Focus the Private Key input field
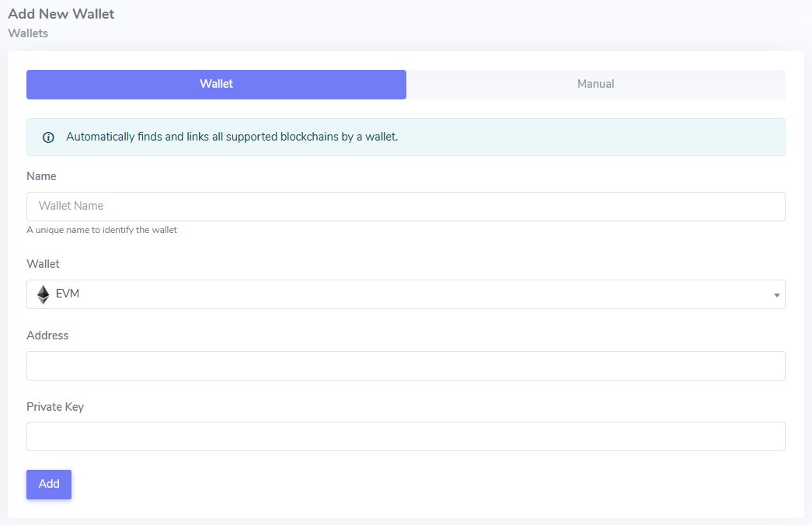The height and width of the screenshot is (525, 812). coord(406,436)
